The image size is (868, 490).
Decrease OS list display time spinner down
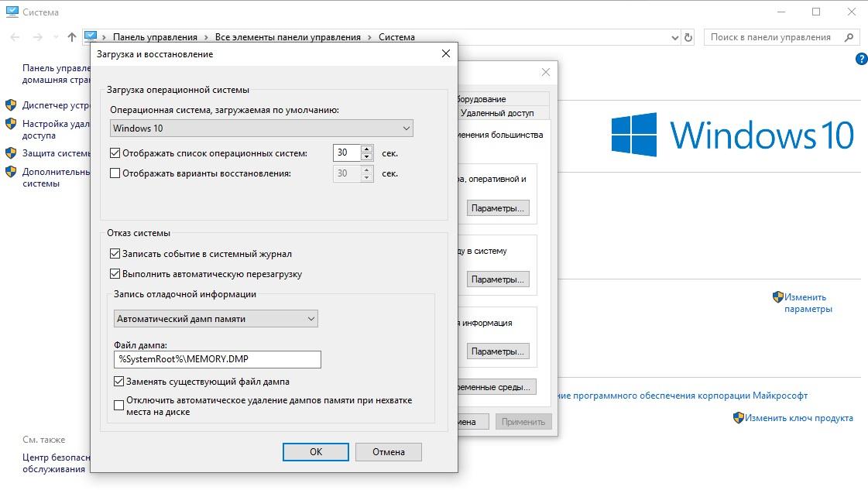pos(366,157)
